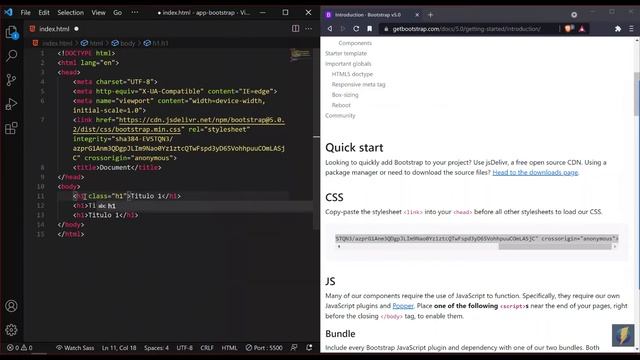Click the Port : 5500 Live Server item
The height and width of the screenshot is (360, 640).
coord(264,348)
